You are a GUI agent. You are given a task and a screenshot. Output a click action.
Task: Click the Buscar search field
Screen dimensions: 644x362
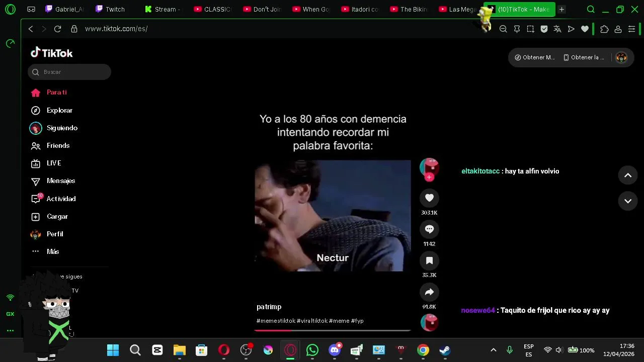[x=69, y=72]
